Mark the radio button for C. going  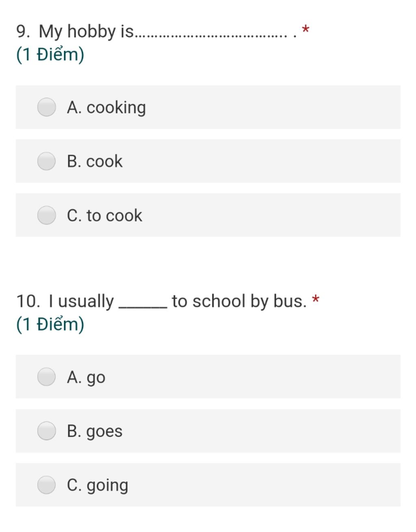pyautogui.click(x=47, y=485)
